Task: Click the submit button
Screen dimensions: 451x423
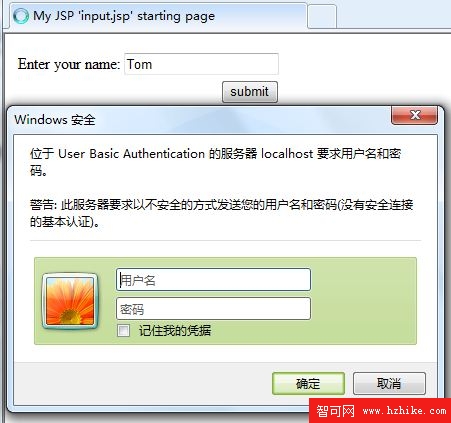Action: pyautogui.click(x=250, y=92)
